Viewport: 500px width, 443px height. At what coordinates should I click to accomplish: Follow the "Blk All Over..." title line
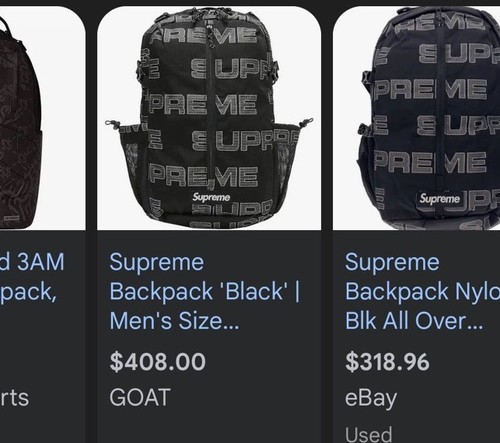point(414,321)
